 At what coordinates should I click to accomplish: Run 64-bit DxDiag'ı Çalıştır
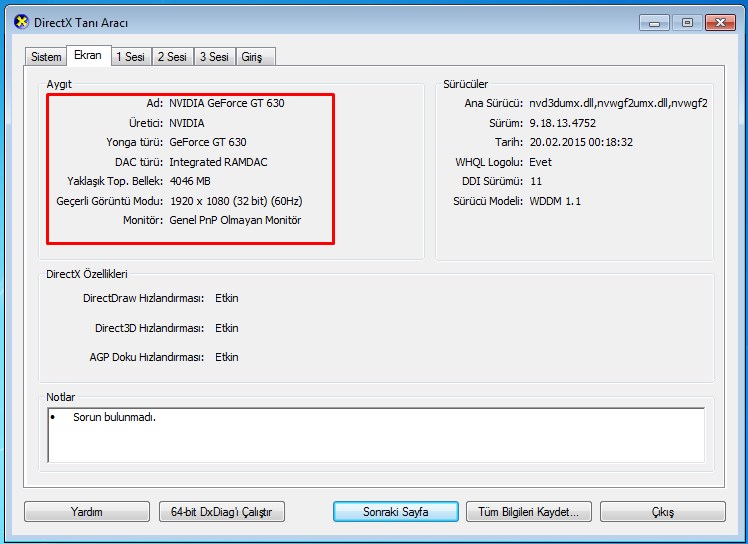221,511
